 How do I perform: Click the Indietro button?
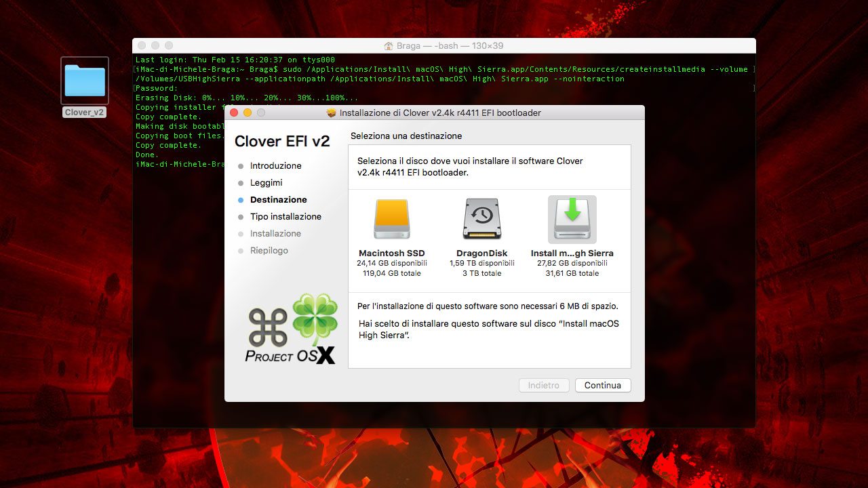tap(544, 385)
